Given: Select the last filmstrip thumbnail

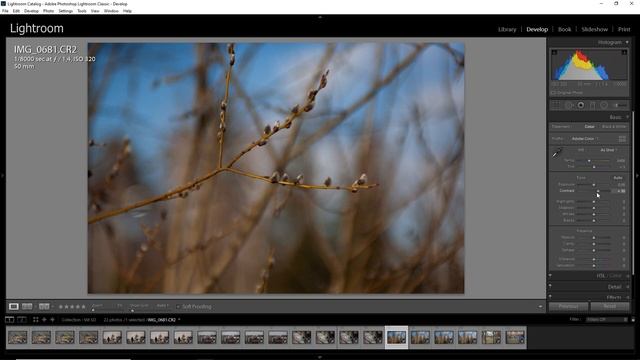Looking at the screenshot, I should point(515,337).
